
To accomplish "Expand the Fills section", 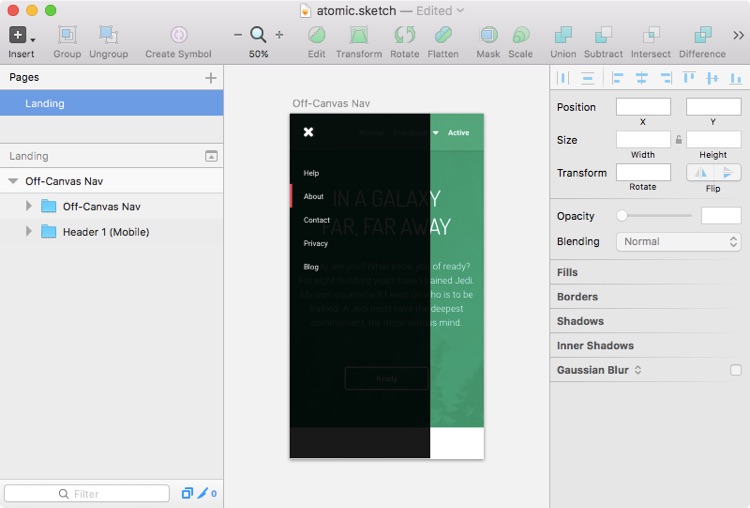I will (x=568, y=272).
